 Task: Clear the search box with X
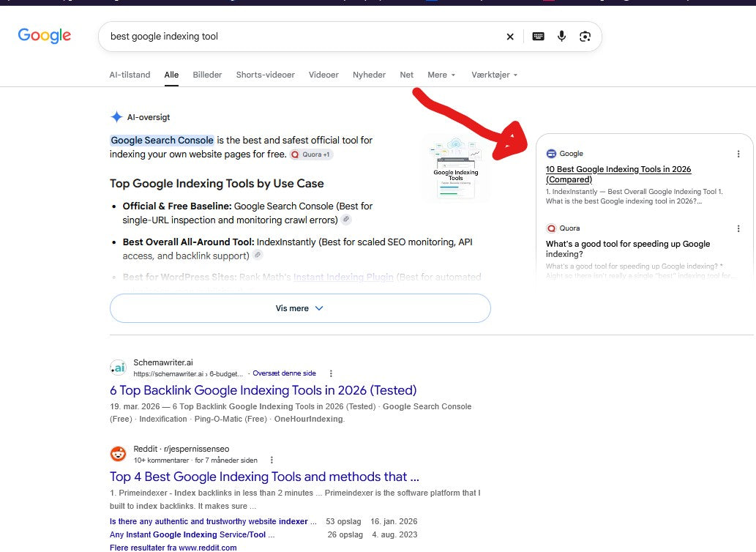(x=510, y=37)
